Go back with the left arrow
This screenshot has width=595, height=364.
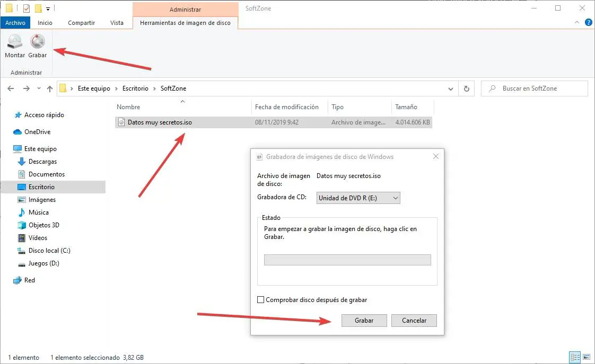point(11,88)
